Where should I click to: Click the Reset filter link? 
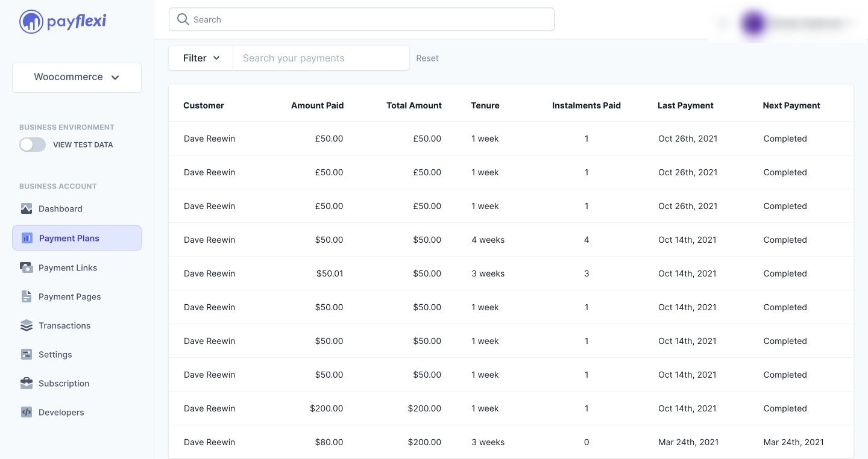pyautogui.click(x=427, y=58)
